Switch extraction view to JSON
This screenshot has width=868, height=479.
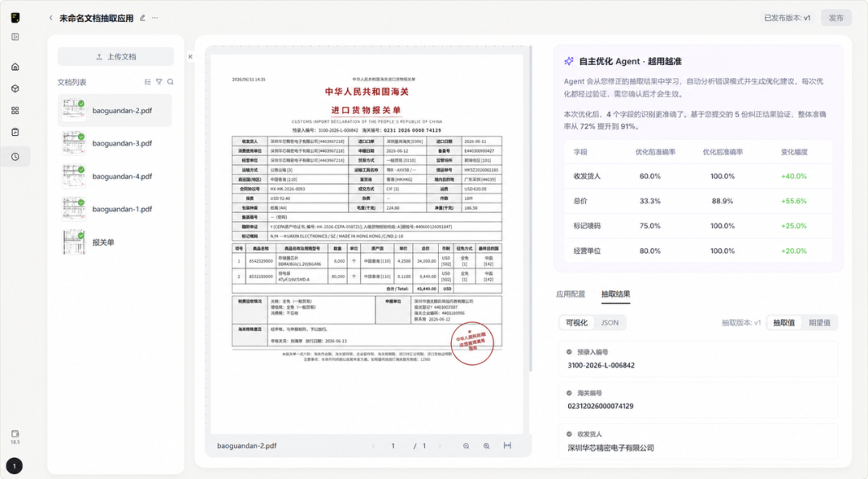coord(610,323)
